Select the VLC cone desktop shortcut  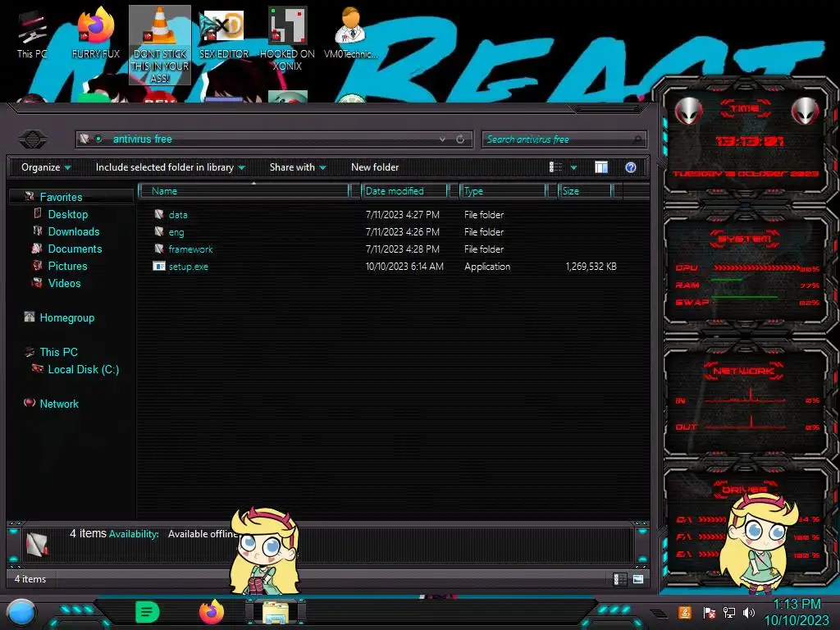pos(160,45)
